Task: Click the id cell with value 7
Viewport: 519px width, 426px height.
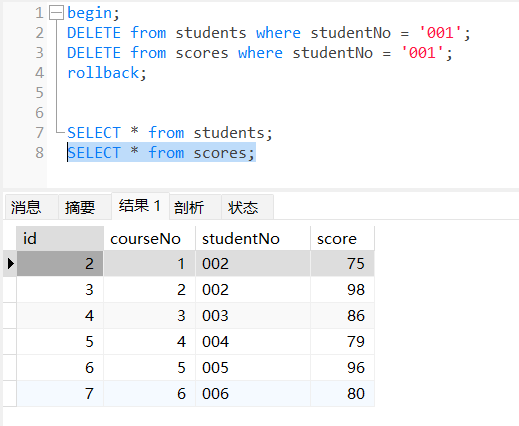Action: pyautogui.click(x=60, y=394)
